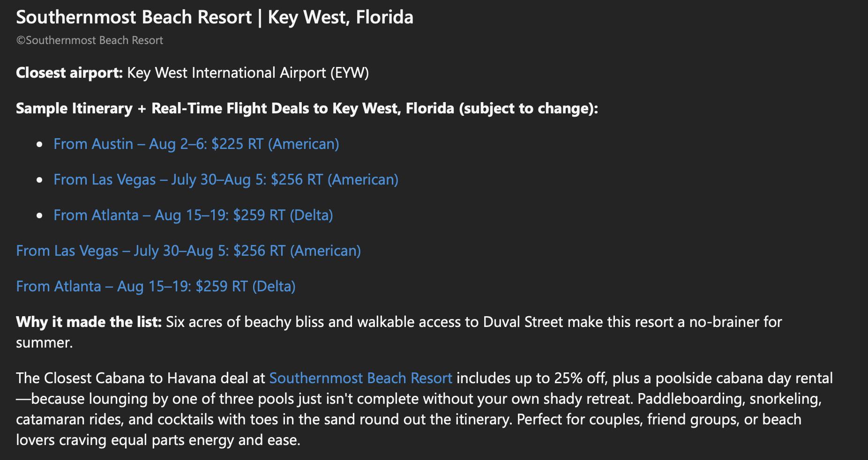Click the Southernmost Beach Resort | Key West heading
868x460 pixels.
coord(214,17)
